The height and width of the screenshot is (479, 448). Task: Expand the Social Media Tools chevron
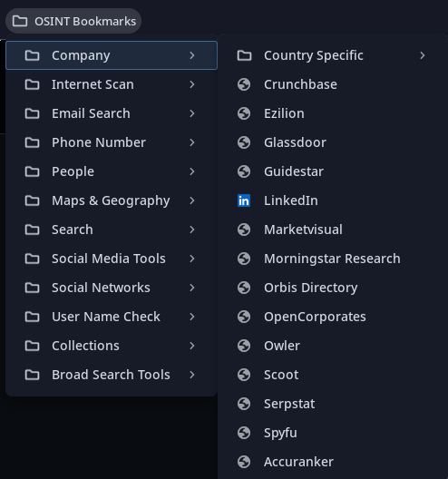click(x=192, y=259)
